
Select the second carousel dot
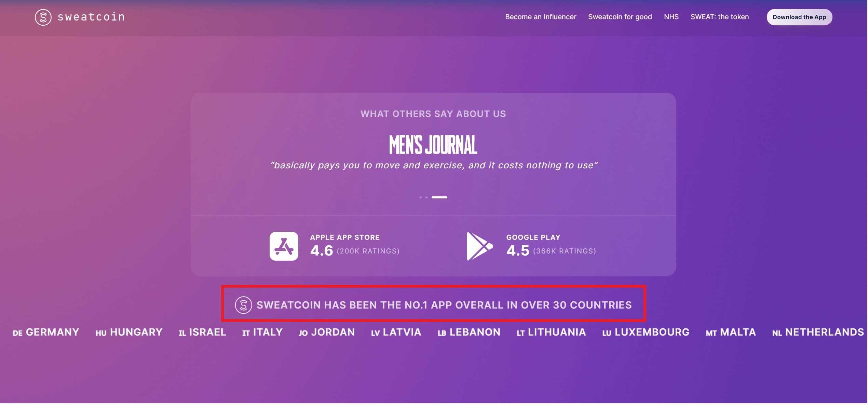click(426, 197)
